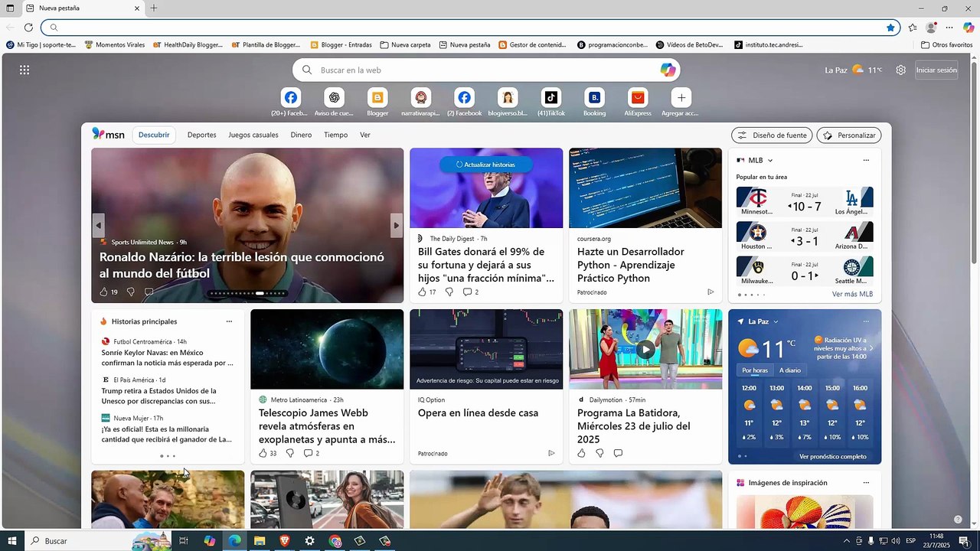
Task: Open Windows Start menu
Action: coord(11,541)
